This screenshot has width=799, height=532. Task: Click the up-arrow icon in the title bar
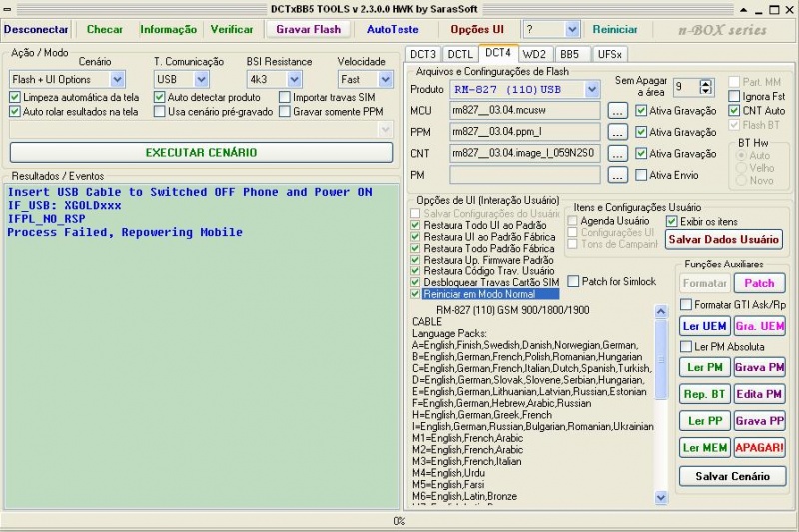[744, 10]
